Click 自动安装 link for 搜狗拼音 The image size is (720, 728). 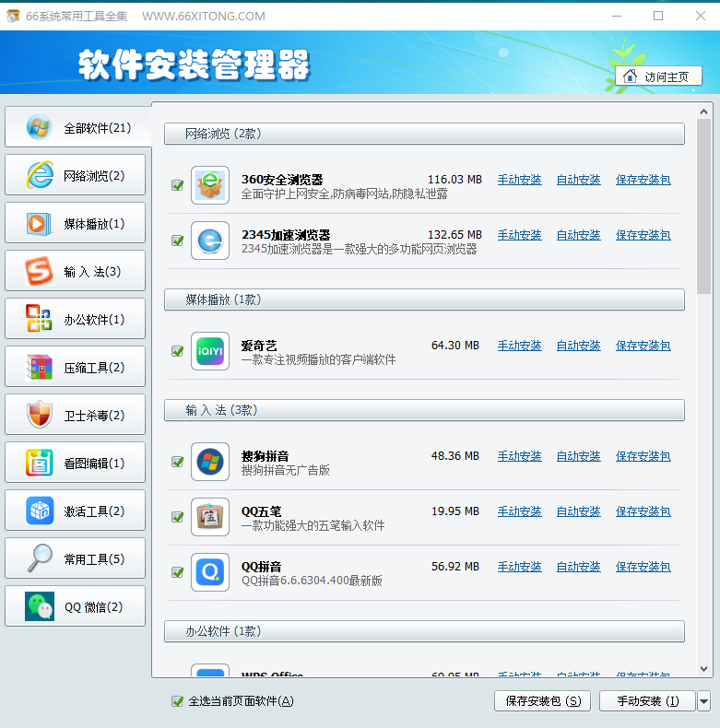coord(578,456)
